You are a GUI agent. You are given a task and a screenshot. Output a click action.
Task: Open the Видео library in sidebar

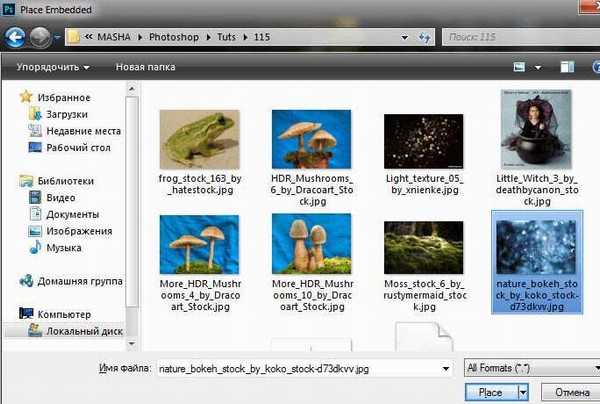coord(60,198)
